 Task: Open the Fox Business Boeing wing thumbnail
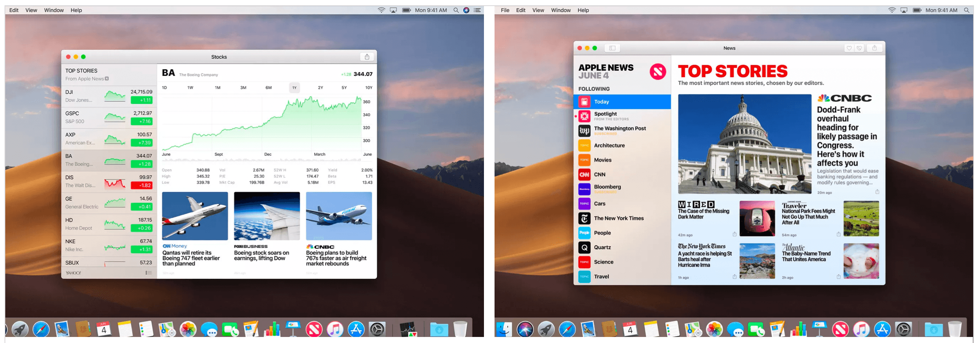(x=267, y=216)
